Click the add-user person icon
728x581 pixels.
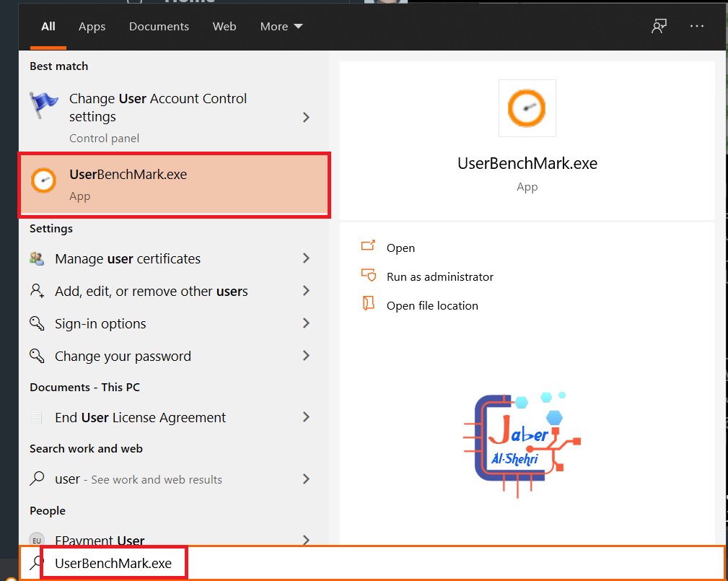point(37,291)
